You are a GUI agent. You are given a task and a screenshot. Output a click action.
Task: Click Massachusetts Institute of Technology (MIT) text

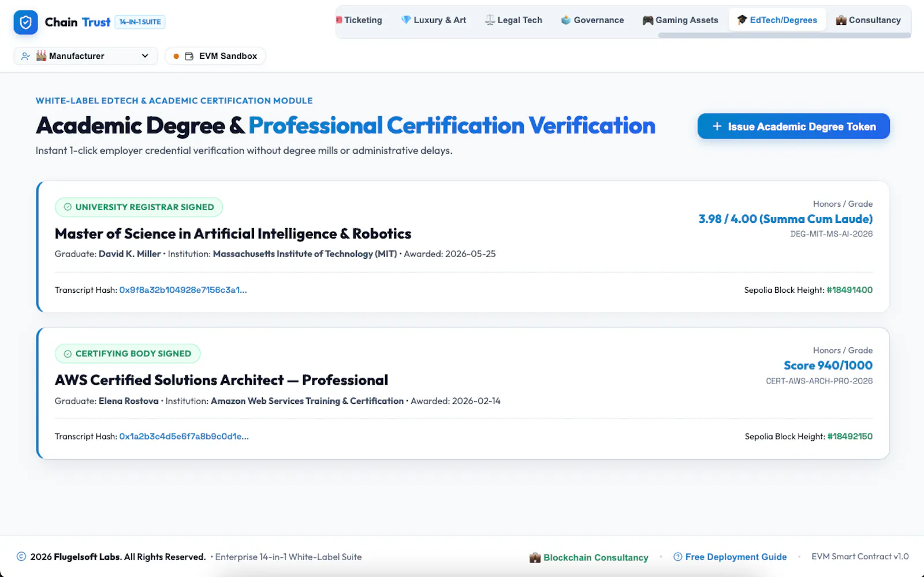tap(305, 254)
